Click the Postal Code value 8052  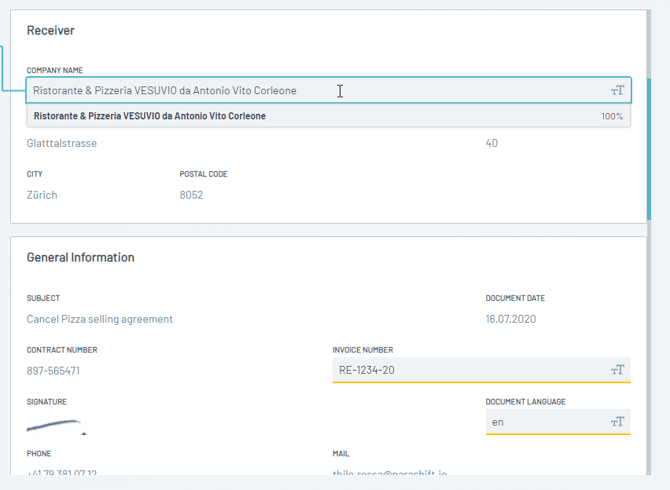pyautogui.click(x=191, y=195)
